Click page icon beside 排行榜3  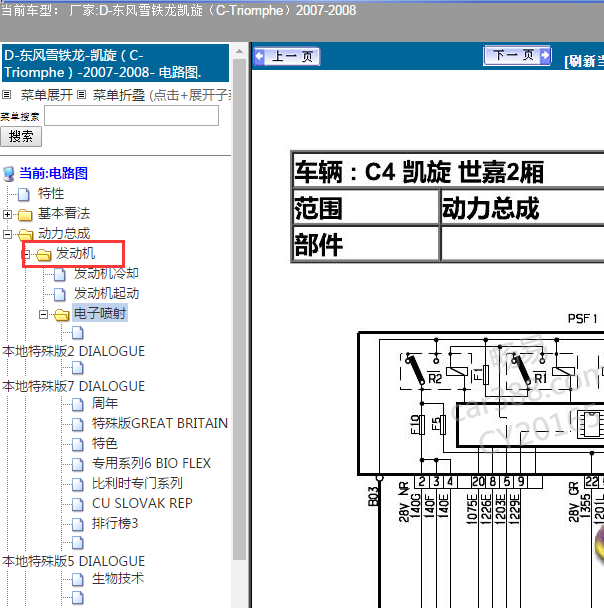pos(78,525)
